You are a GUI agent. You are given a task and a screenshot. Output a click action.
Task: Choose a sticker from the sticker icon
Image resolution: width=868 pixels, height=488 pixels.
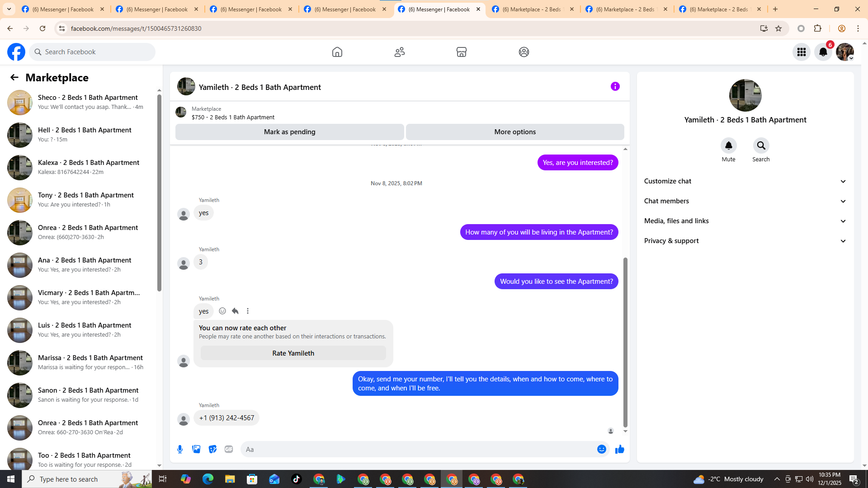click(x=212, y=449)
